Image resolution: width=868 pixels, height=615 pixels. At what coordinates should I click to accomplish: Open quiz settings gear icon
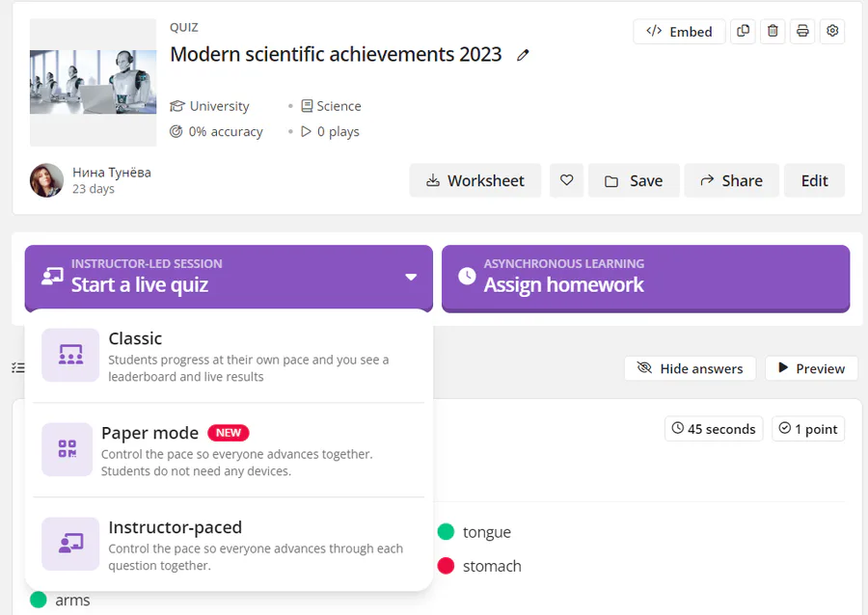tap(832, 31)
